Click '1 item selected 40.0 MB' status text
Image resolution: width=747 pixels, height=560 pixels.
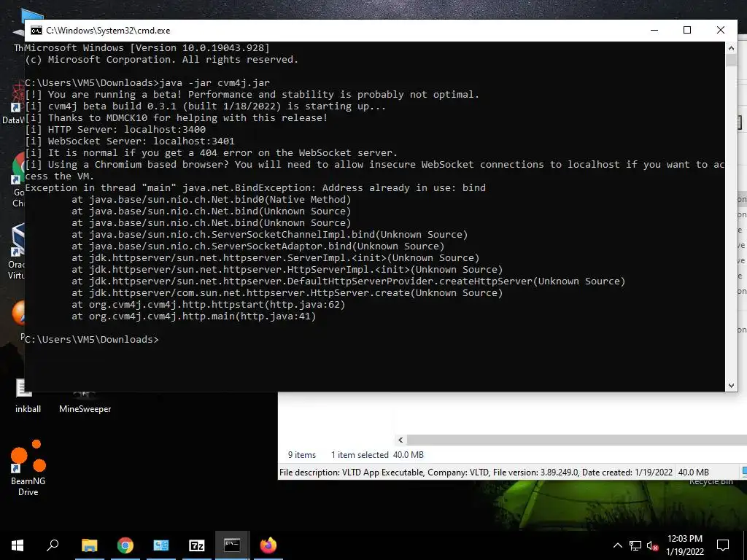[x=377, y=455]
